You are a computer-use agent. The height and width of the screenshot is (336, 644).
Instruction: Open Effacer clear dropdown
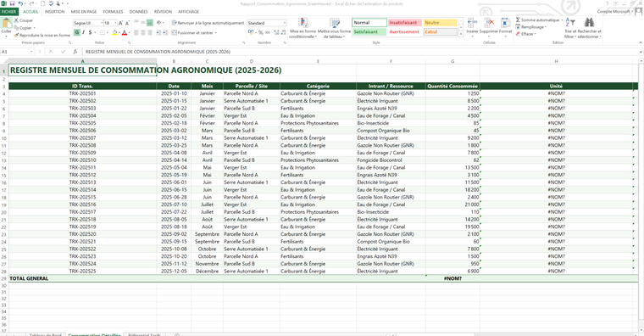pos(525,34)
